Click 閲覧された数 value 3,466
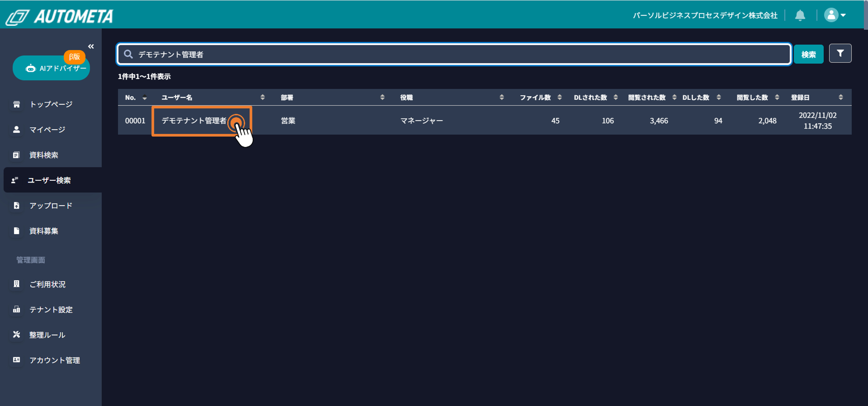This screenshot has width=868, height=406. coord(659,121)
